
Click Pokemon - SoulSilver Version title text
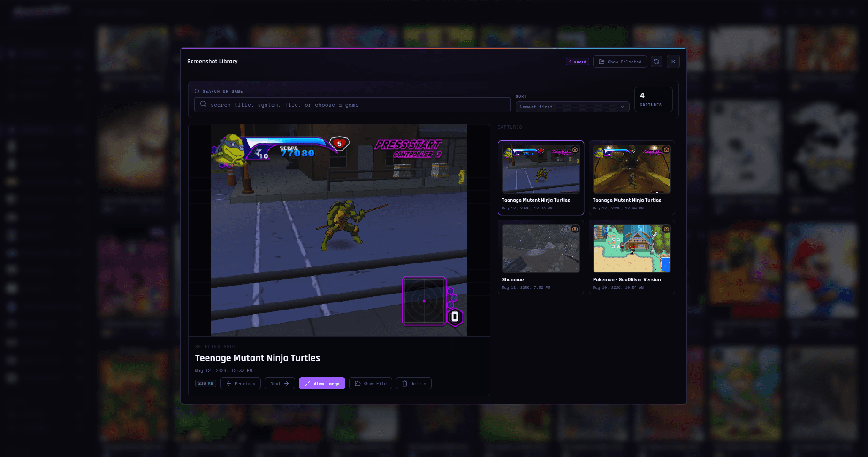(x=627, y=279)
